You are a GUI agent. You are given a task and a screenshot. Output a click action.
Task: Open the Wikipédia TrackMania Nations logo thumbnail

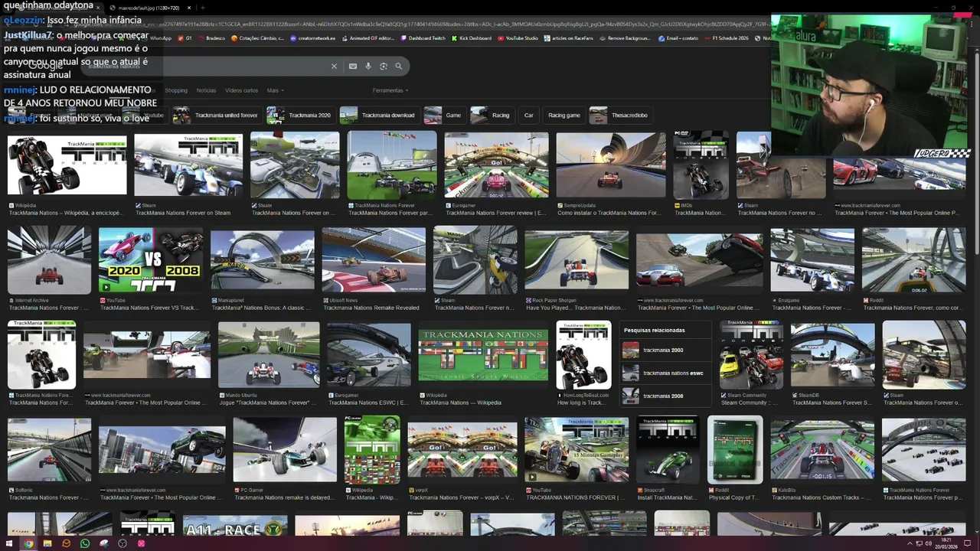67,165
